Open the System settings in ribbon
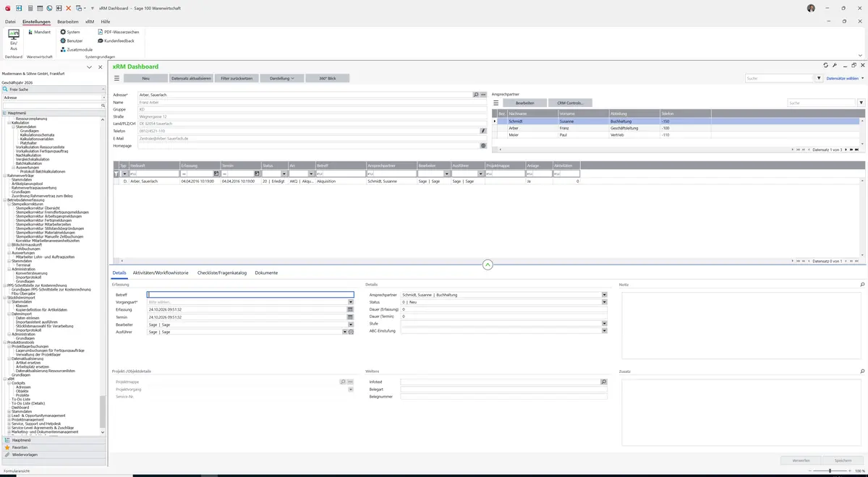The width and height of the screenshot is (868, 477). click(x=70, y=32)
